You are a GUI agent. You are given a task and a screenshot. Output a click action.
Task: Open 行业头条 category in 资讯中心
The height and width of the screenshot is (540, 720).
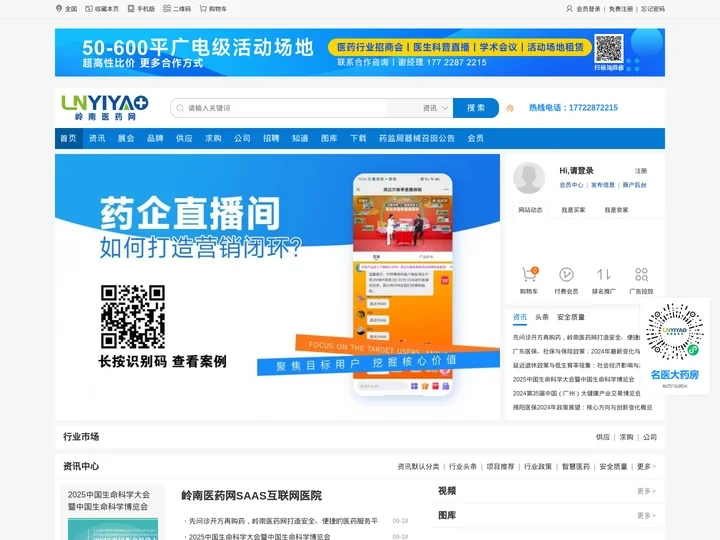pos(463,467)
